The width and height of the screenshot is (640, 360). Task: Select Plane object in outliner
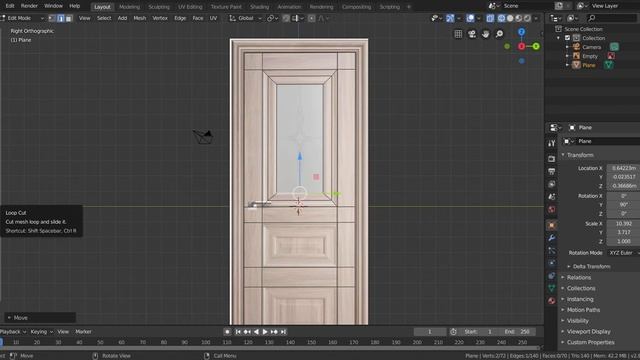589,65
